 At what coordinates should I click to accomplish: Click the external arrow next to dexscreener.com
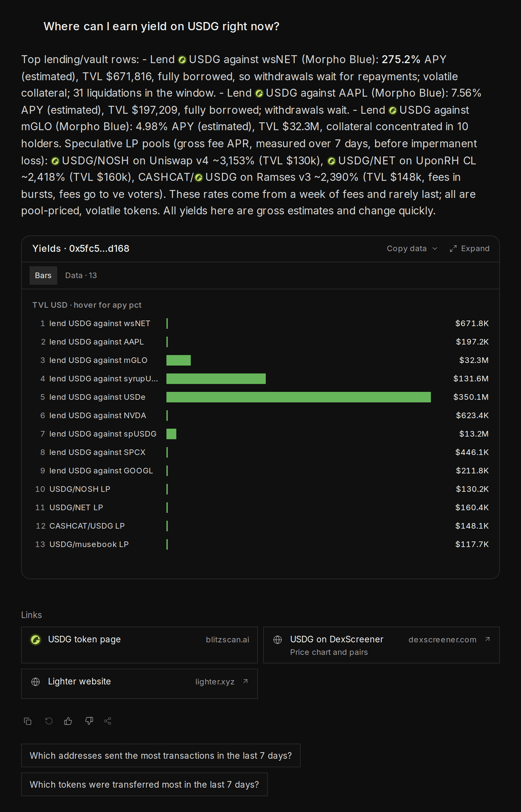pos(487,639)
